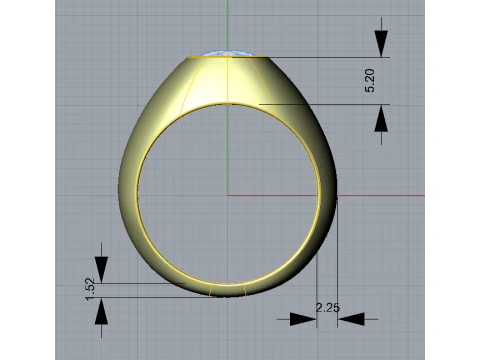The width and height of the screenshot is (480, 360).
Task: Click the yellow-green ring body
Action: (x=228, y=176)
